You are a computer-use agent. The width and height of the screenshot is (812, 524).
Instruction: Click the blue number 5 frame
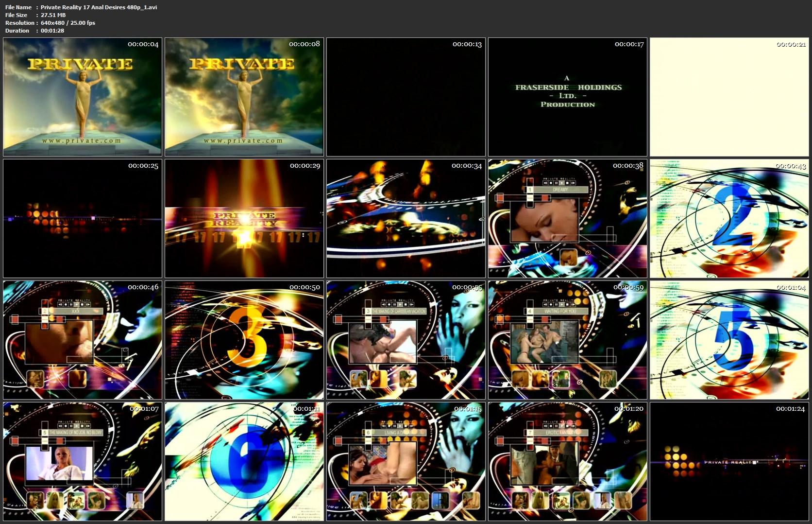[x=729, y=340]
